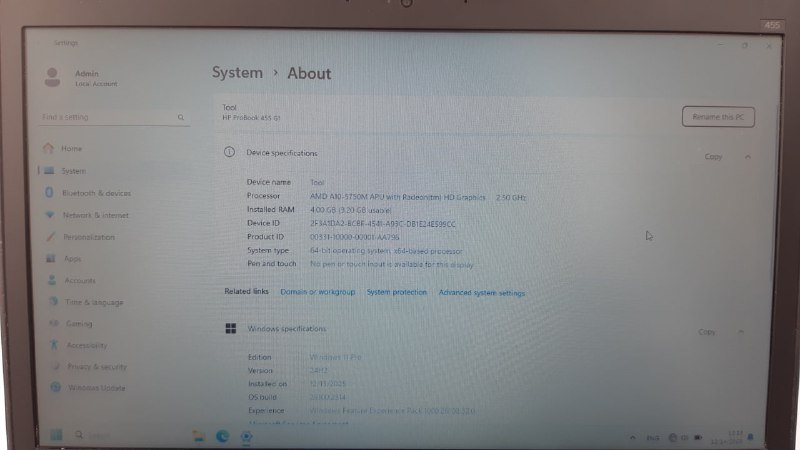Click the Accounts person icon

tap(52, 280)
